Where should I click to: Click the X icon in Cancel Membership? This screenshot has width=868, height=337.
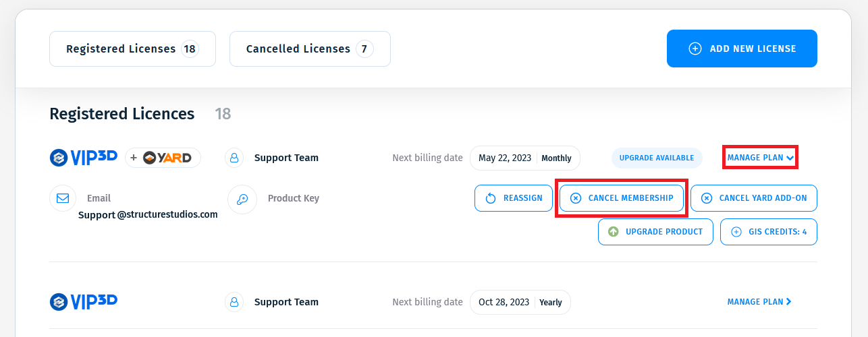pos(575,198)
